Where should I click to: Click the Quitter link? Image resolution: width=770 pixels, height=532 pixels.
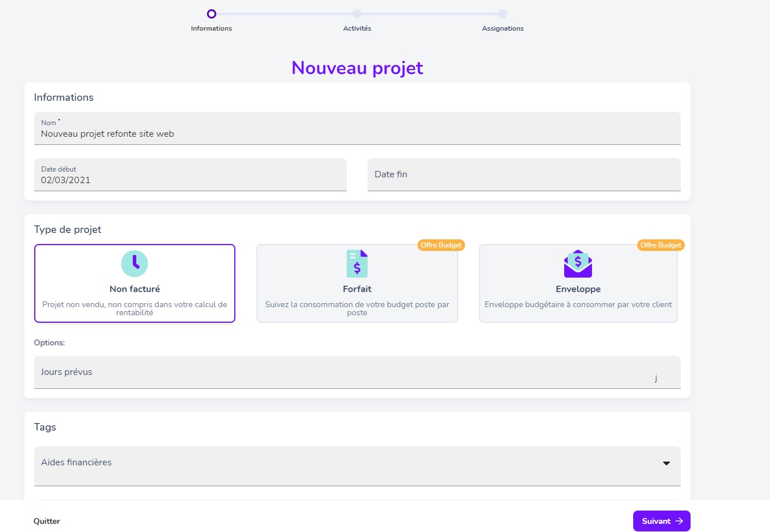pyautogui.click(x=47, y=521)
